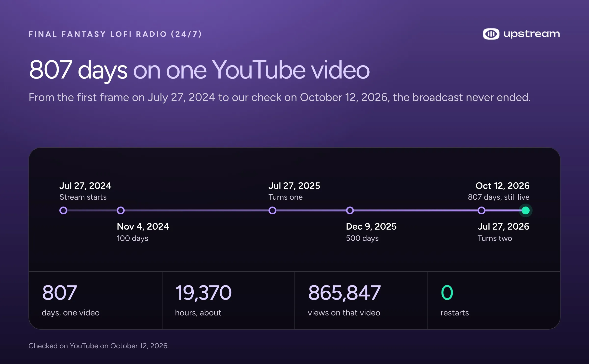The height and width of the screenshot is (364, 589).
Task: Click the 'Turns one' label
Action: pos(285,197)
